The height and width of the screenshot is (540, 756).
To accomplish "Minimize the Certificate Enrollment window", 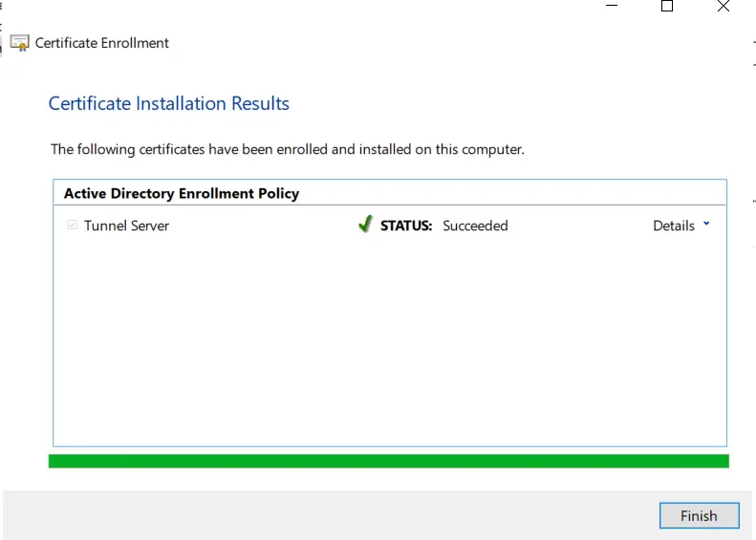I will coord(612,6).
